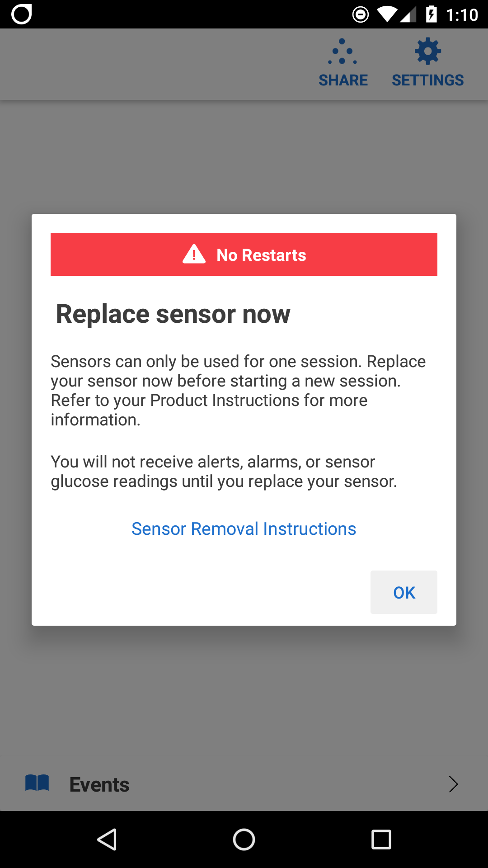Tap the do-not-disturb icon in status bar

coord(360,13)
